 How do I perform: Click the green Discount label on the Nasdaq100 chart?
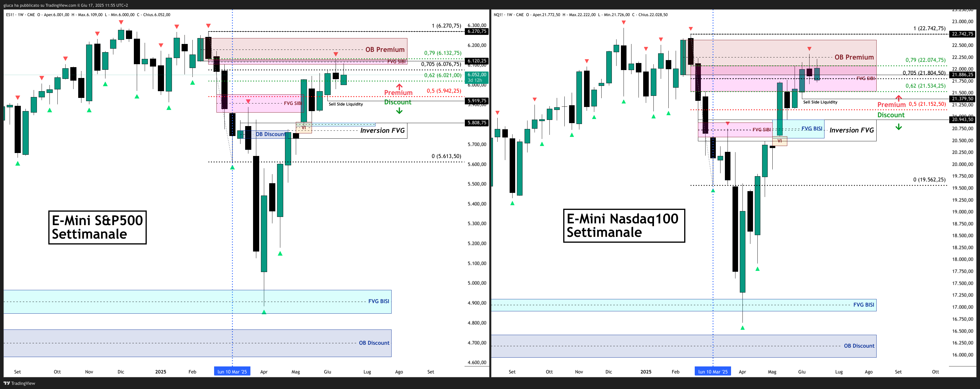(x=891, y=115)
